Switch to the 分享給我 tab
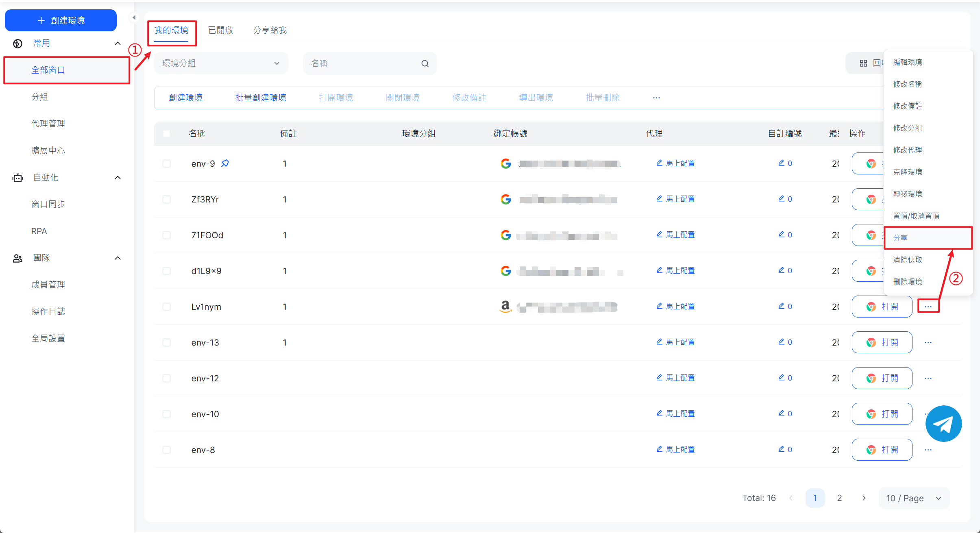Image resolution: width=980 pixels, height=533 pixels. point(270,30)
